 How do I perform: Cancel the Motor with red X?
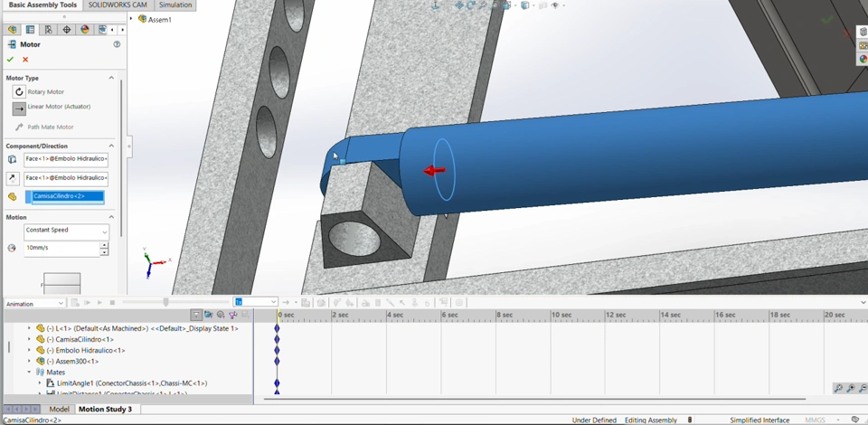pyautogui.click(x=25, y=59)
